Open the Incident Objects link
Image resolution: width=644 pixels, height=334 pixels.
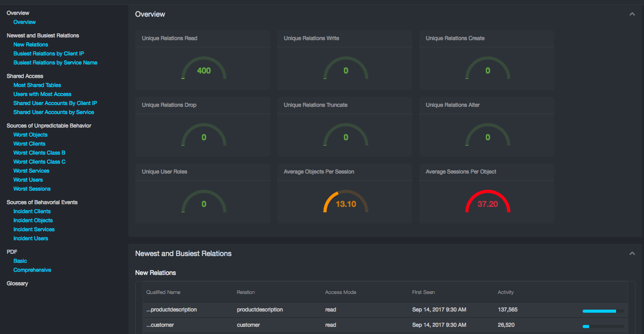click(x=33, y=220)
